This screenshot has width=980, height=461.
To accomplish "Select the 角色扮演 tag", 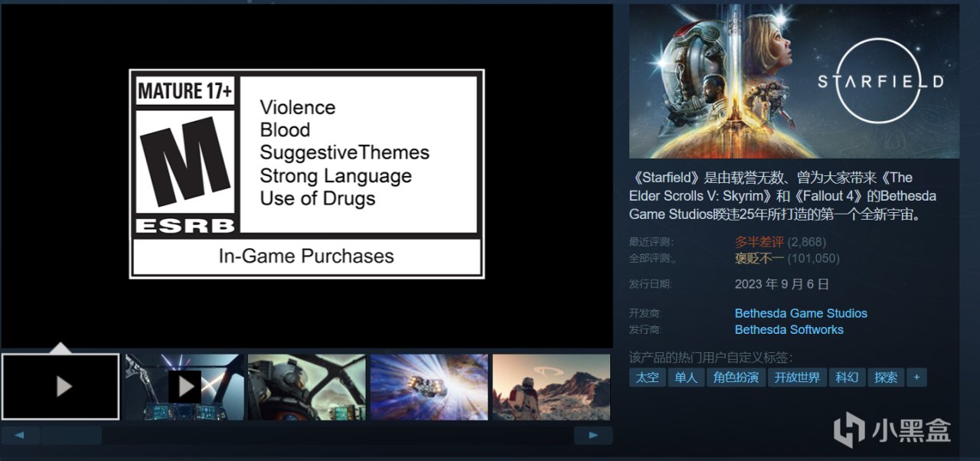I will [x=736, y=378].
